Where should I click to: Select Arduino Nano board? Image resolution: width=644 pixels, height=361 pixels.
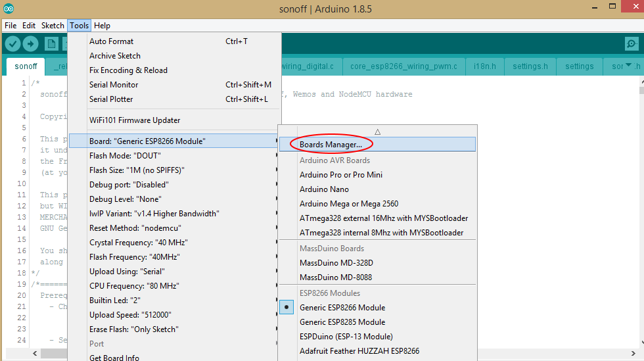pyautogui.click(x=377, y=189)
